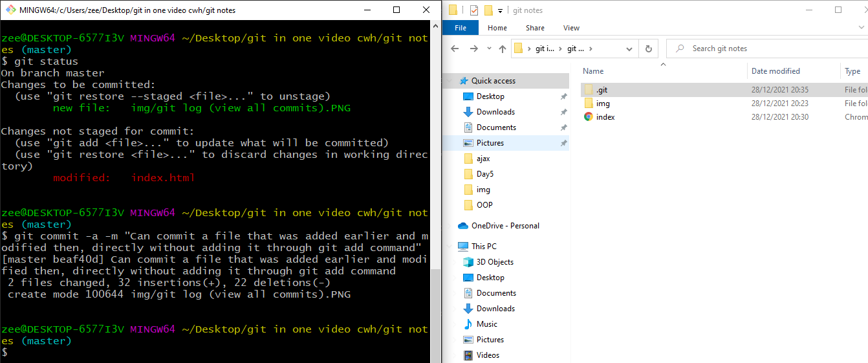The height and width of the screenshot is (363, 868).
Task: Click date 28/12/2021 20:30 of index file
Action: 779,117
